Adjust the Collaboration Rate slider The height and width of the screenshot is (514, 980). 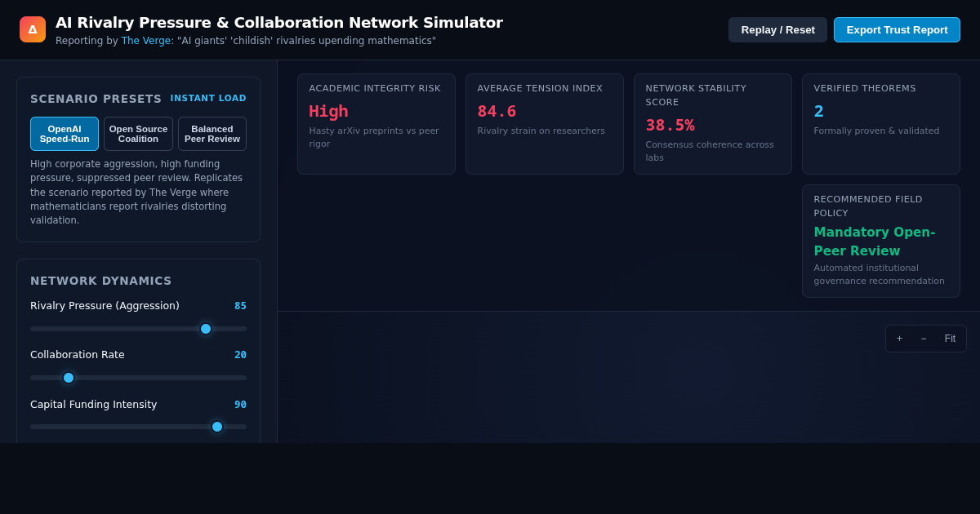pyautogui.click(x=138, y=378)
